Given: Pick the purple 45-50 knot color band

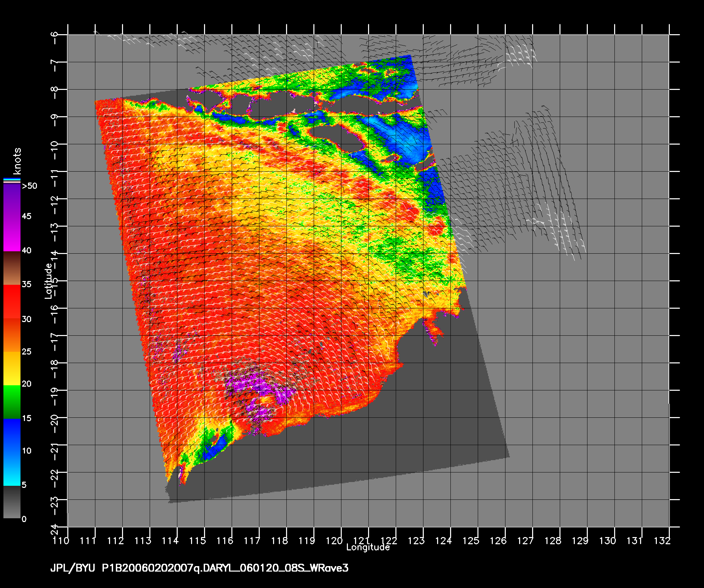Looking at the screenshot, I should [x=12, y=201].
